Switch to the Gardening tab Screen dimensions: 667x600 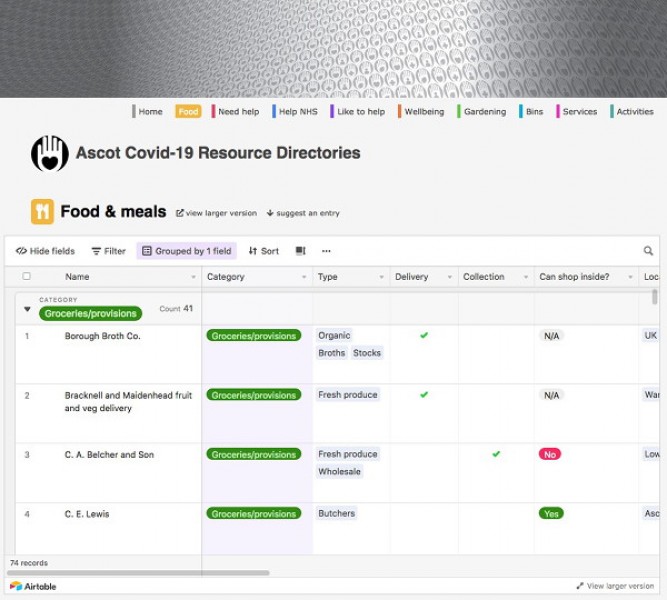(484, 112)
